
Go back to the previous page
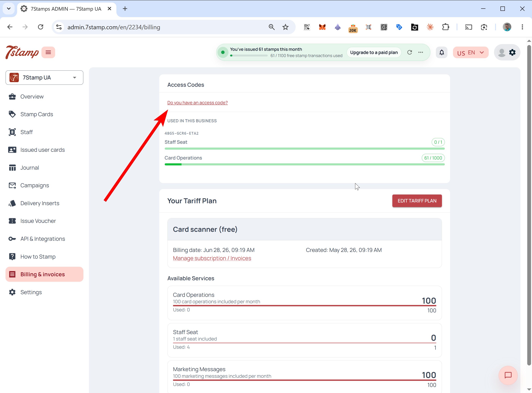[10, 27]
